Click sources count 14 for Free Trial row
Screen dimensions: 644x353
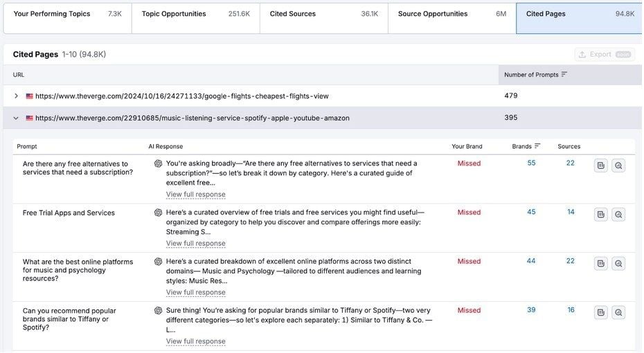571,212
